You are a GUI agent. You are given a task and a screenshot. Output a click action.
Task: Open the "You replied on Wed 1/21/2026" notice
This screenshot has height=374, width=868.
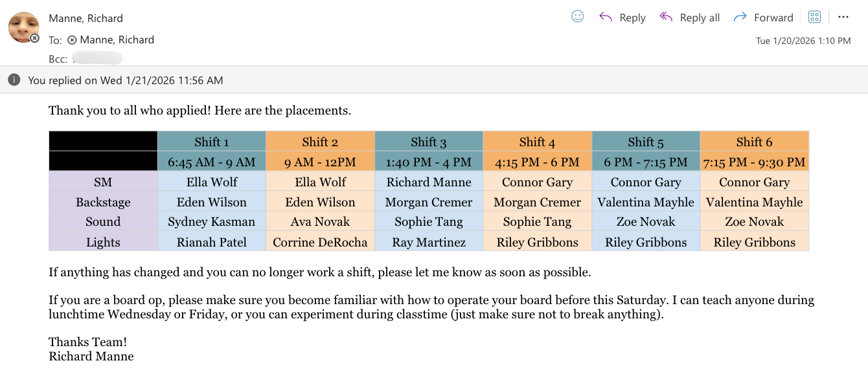pyautogui.click(x=126, y=80)
